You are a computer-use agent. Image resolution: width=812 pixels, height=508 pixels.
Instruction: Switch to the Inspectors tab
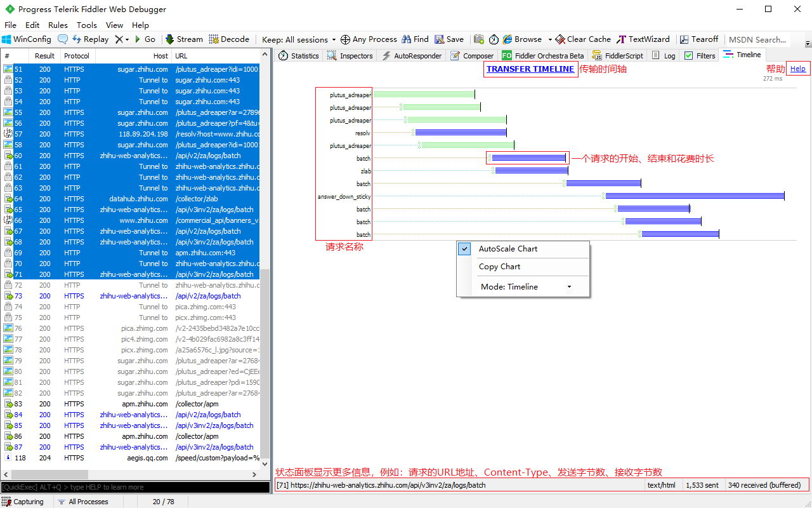[x=350, y=56]
